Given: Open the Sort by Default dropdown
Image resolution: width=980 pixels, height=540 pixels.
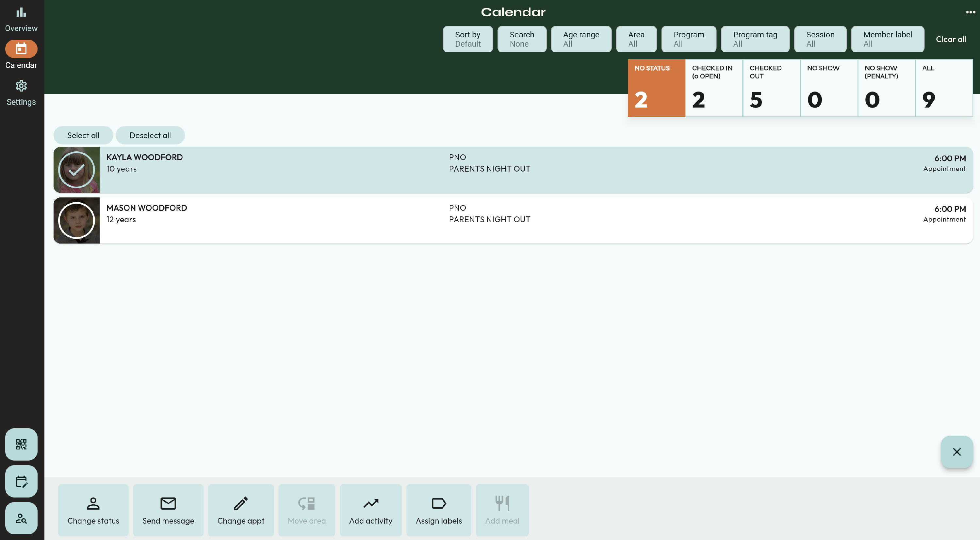Looking at the screenshot, I should click(x=467, y=39).
